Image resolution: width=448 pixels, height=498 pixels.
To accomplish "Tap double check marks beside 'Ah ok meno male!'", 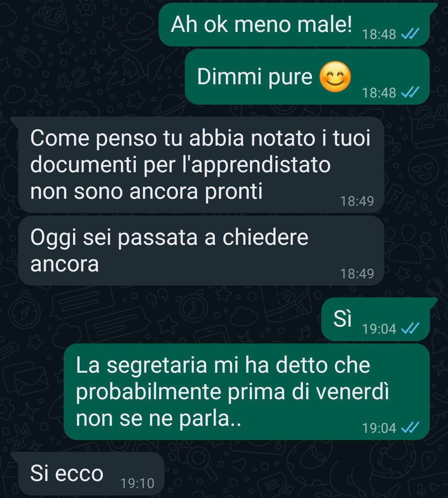I will coord(411,34).
